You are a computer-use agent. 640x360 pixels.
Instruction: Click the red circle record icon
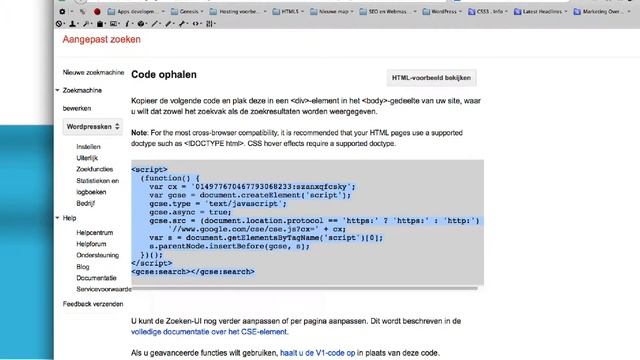[x=97, y=11]
